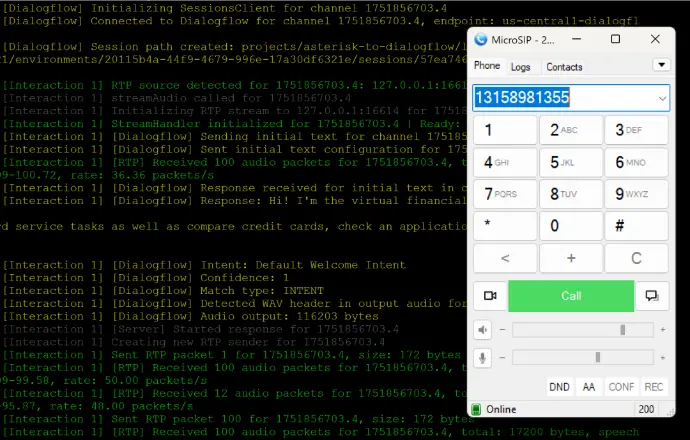
Task: Dial digit 8 TUV on keypad
Action: (x=571, y=194)
